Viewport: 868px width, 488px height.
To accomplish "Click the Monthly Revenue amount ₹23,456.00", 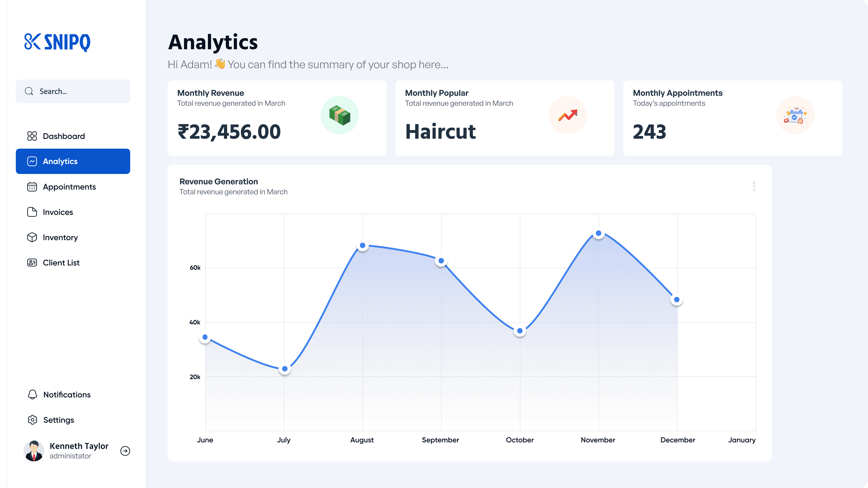I will tap(229, 132).
